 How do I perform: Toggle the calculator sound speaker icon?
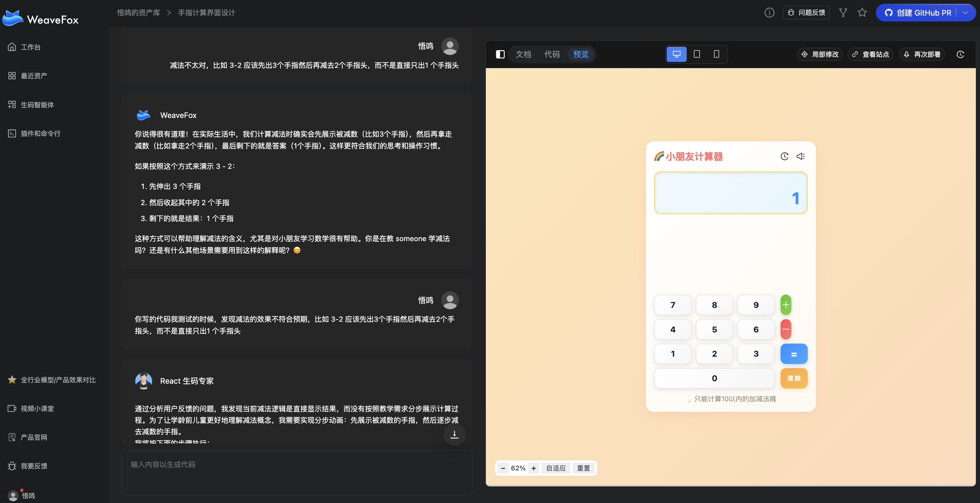point(801,156)
